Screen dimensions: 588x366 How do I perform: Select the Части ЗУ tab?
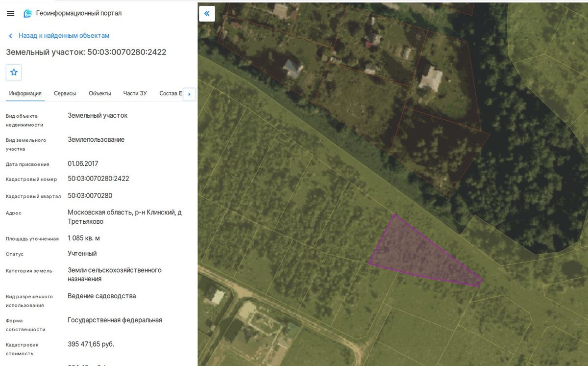(135, 93)
